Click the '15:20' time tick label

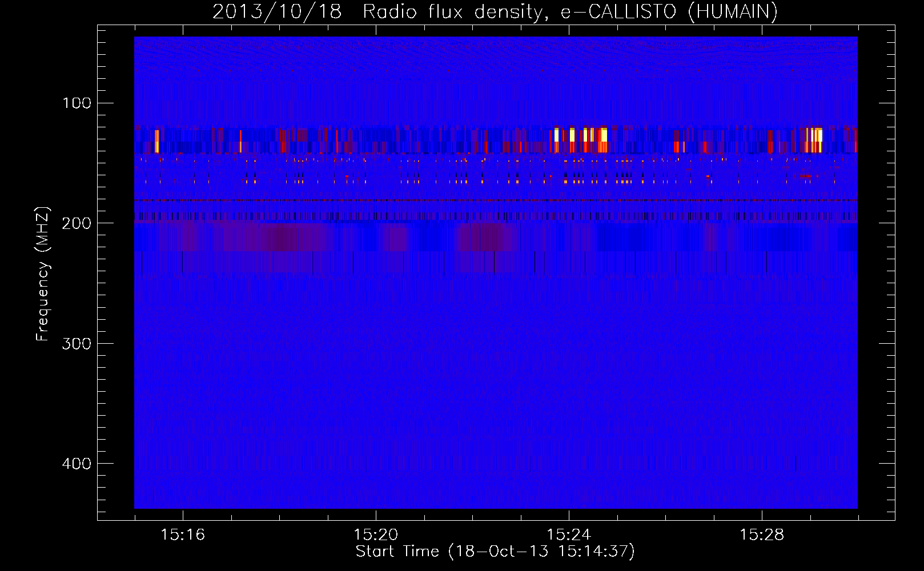(x=376, y=535)
